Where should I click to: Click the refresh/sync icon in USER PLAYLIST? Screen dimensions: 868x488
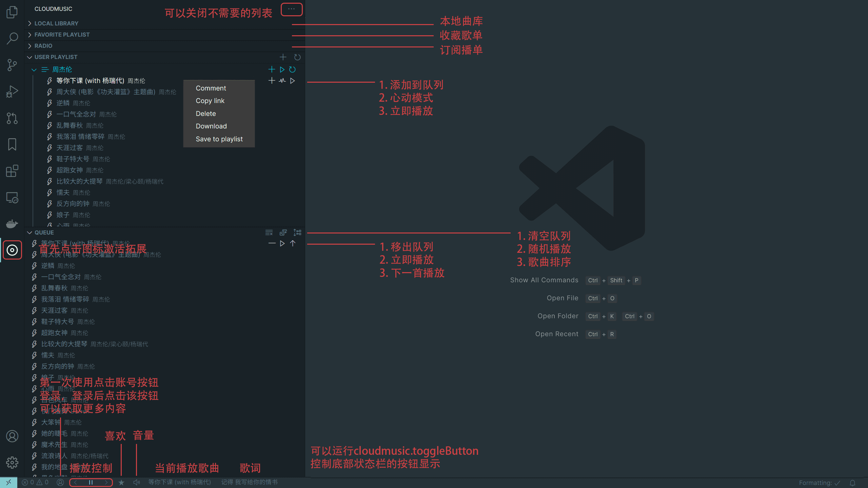(x=297, y=57)
